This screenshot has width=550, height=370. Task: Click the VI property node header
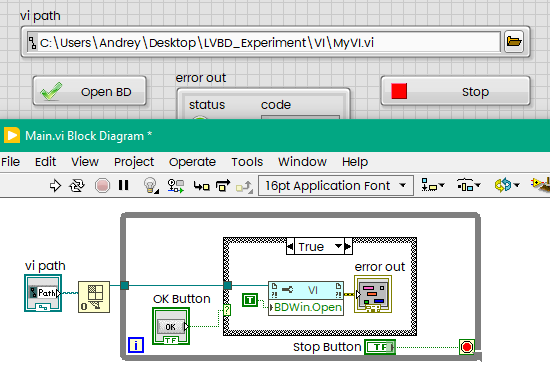click(x=306, y=290)
